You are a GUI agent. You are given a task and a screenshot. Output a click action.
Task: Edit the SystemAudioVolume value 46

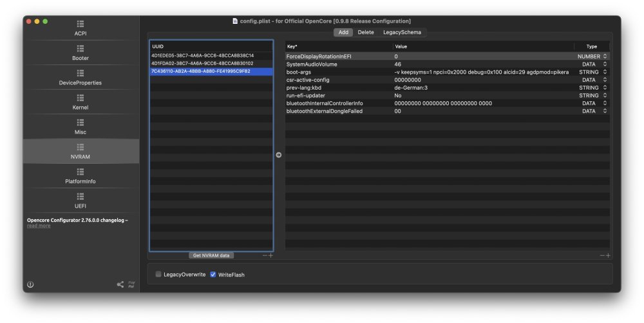tap(397, 64)
